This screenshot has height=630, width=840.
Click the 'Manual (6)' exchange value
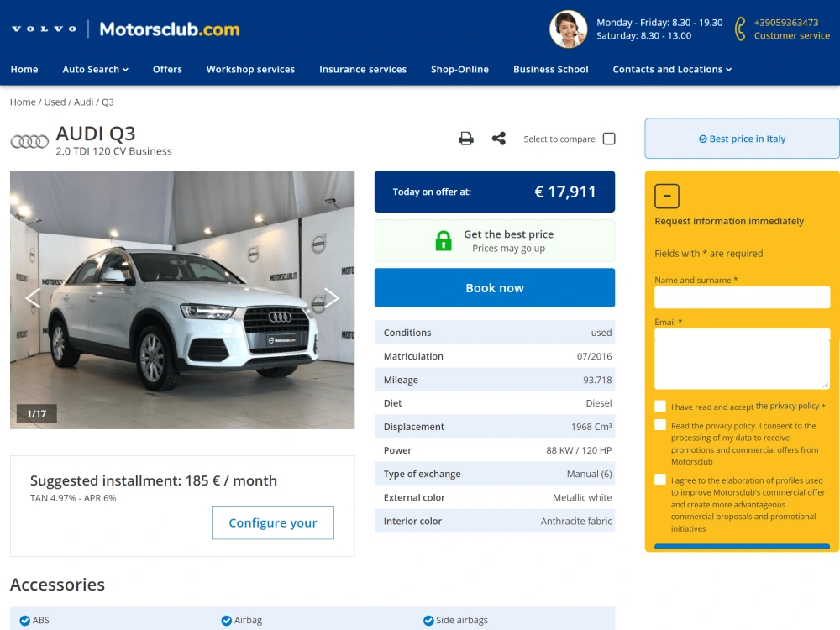click(x=589, y=474)
